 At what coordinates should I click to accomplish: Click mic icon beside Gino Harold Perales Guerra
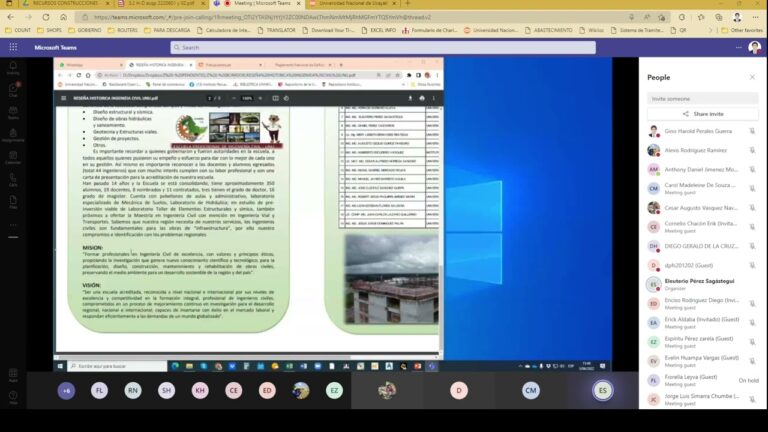tap(752, 131)
